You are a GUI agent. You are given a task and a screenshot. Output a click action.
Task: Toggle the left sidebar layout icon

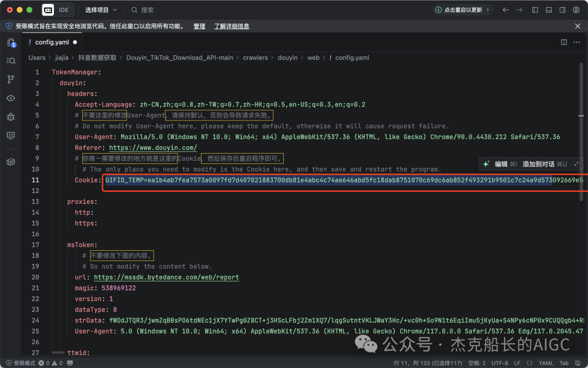[535, 10]
